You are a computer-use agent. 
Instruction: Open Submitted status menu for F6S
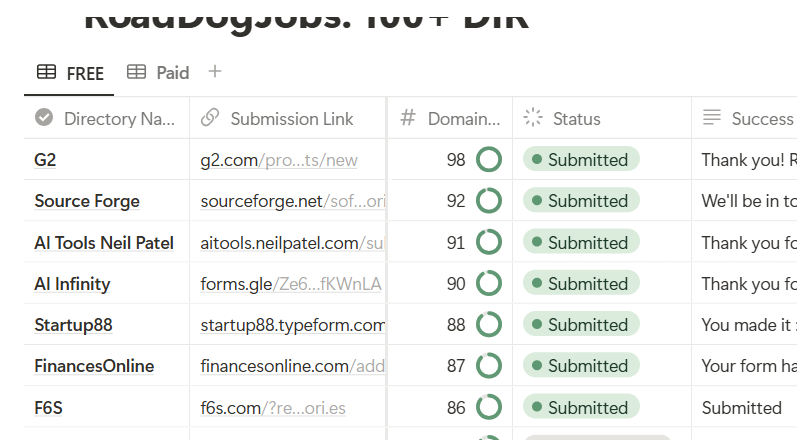(581, 407)
